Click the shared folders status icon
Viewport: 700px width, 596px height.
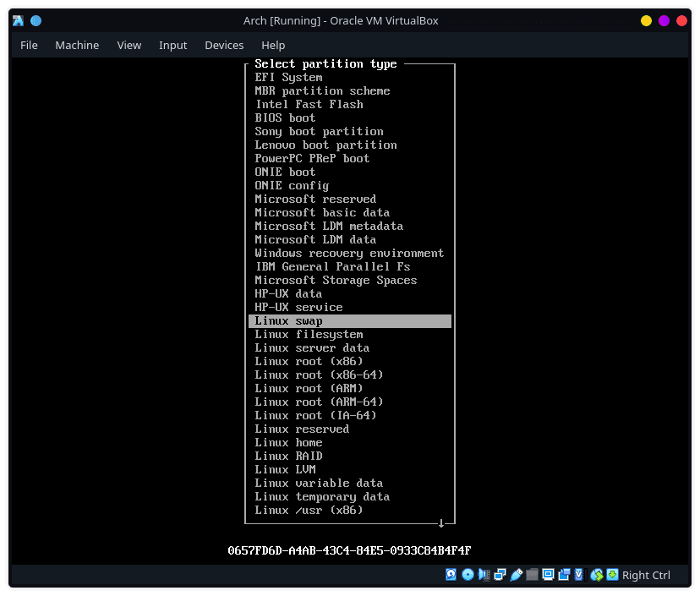pos(532,575)
